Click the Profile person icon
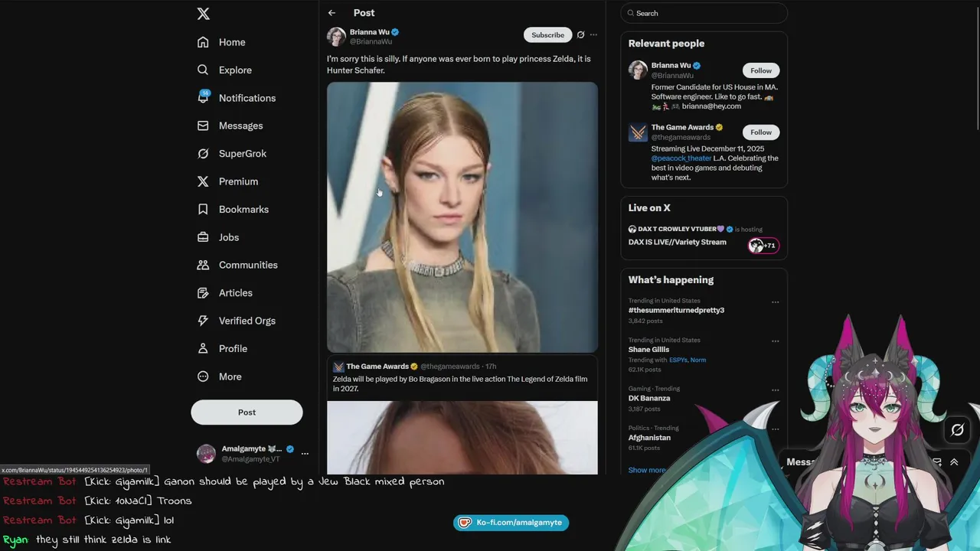980x551 pixels. [203, 348]
